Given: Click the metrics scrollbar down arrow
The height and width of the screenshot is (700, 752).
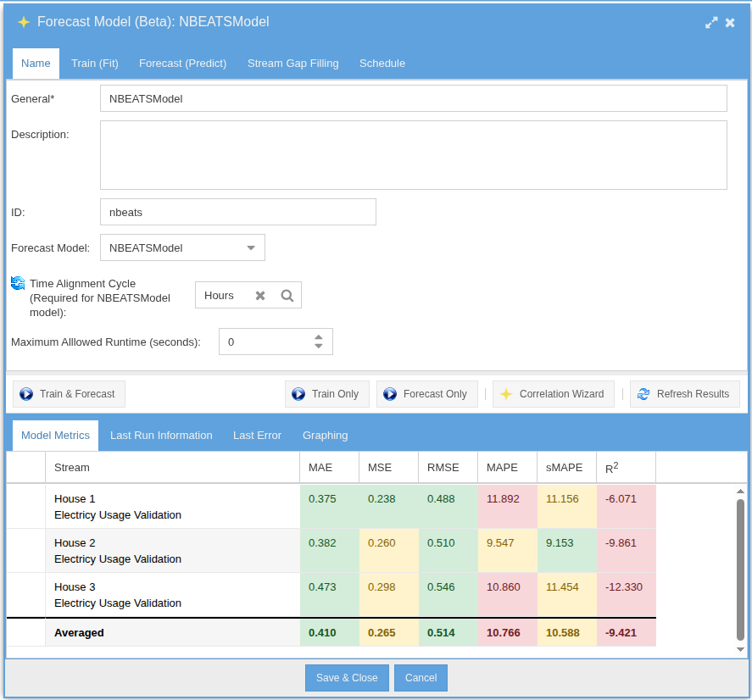Looking at the screenshot, I should click(x=740, y=650).
